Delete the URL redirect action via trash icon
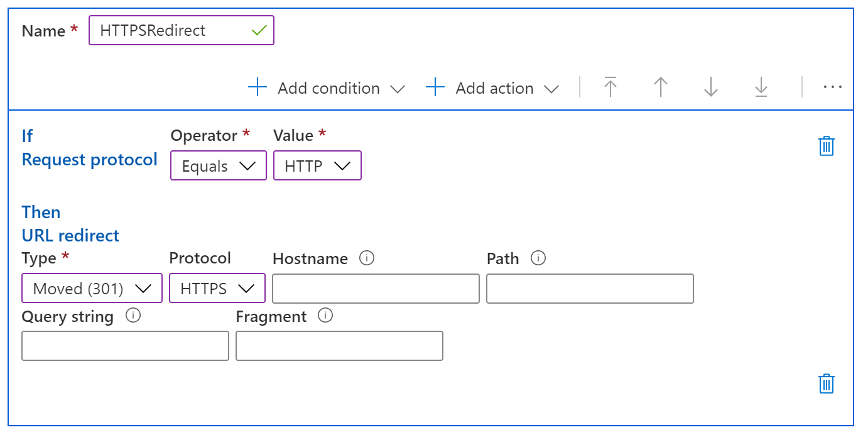 click(x=827, y=384)
